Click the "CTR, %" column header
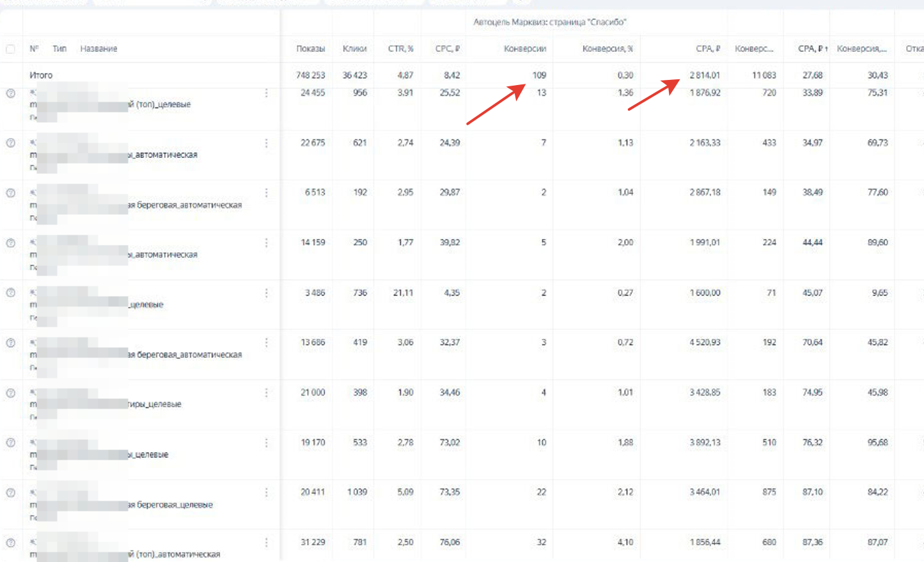 pos(400,49)
